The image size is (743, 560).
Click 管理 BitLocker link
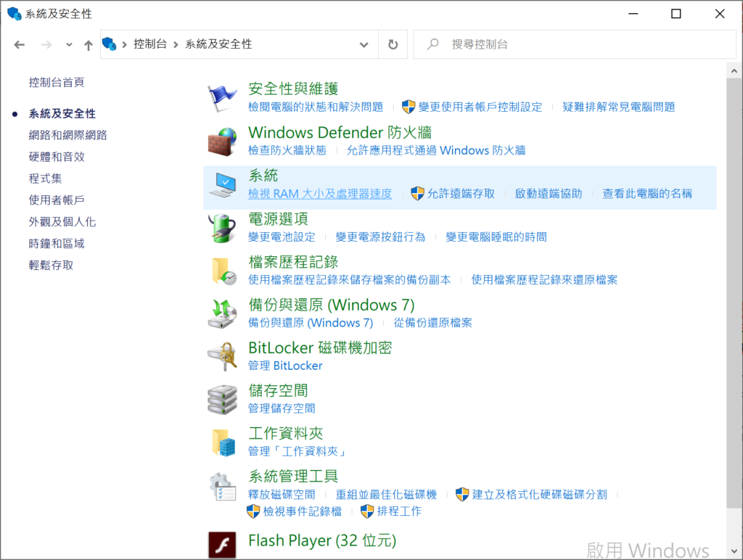(285, 366)
